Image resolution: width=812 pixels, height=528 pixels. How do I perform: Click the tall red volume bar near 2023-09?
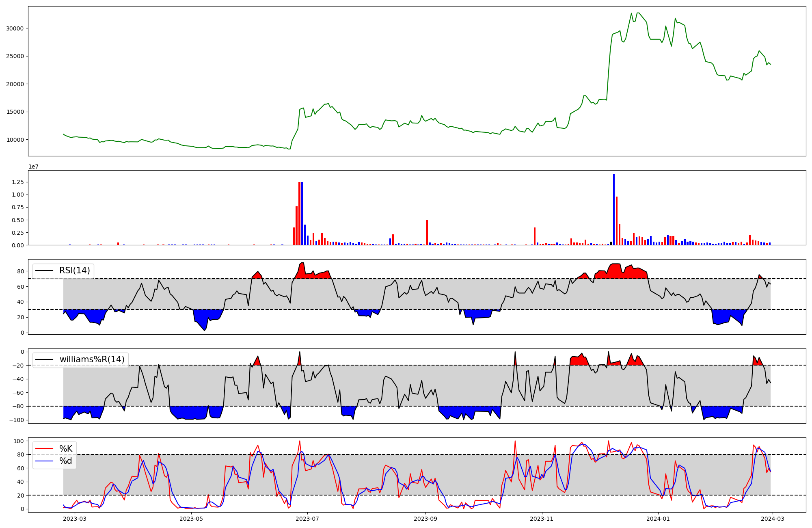pyautogui.click(x=427, y=232)
